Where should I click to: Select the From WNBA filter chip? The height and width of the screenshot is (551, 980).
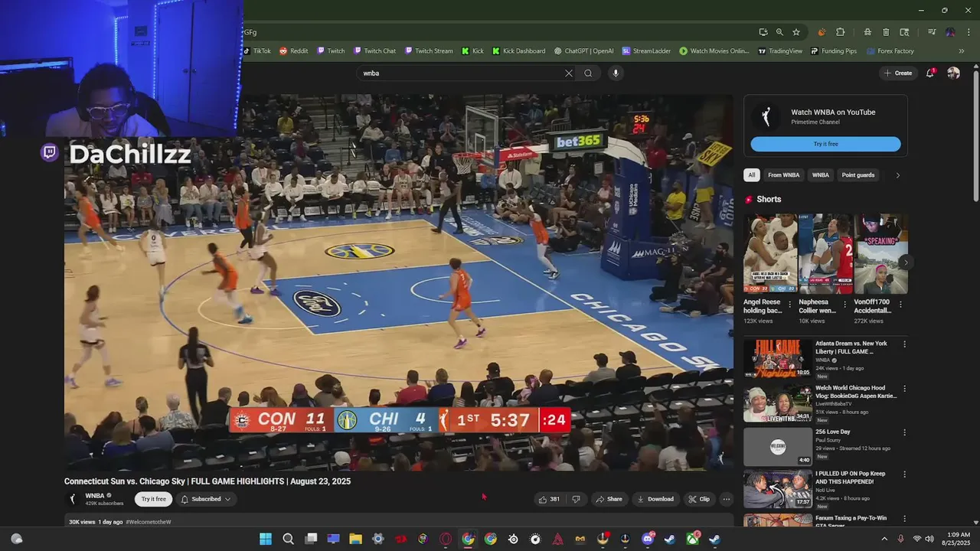pyautogui.click(x=783, y=175)
